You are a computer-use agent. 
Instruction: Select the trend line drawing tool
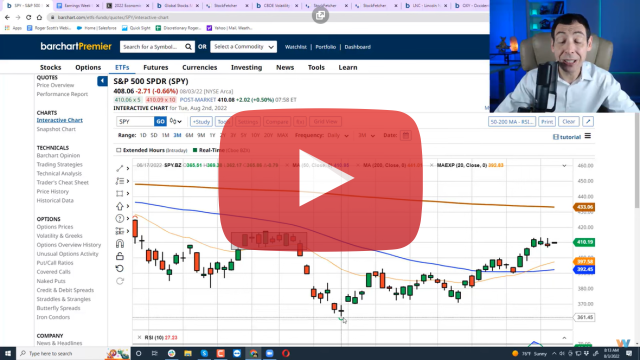coord(120,168)
